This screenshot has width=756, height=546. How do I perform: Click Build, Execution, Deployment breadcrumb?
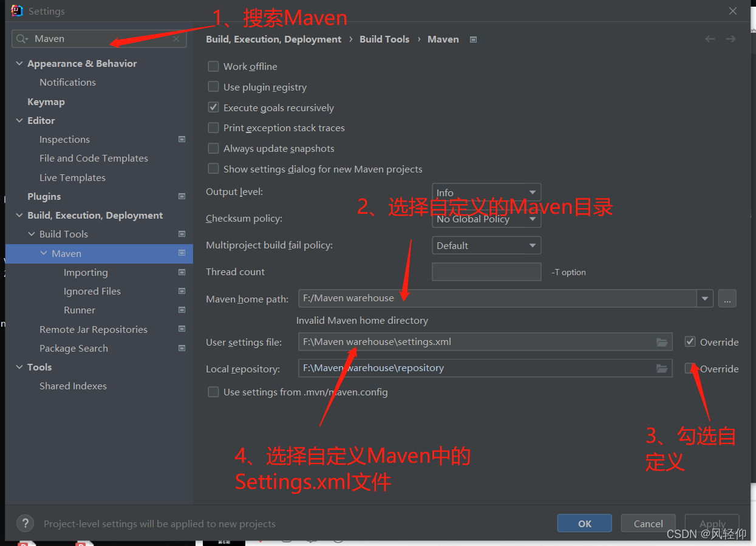pos(273,39)
